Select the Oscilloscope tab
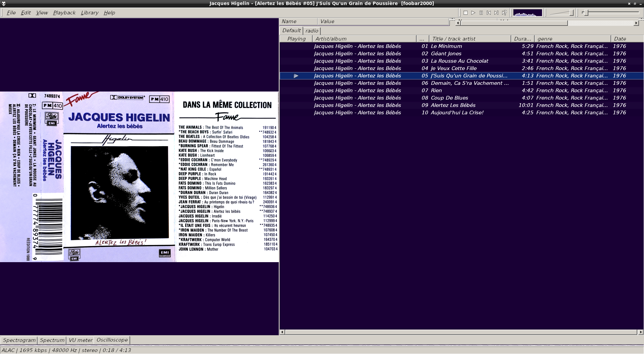 [x=112, y=340]
